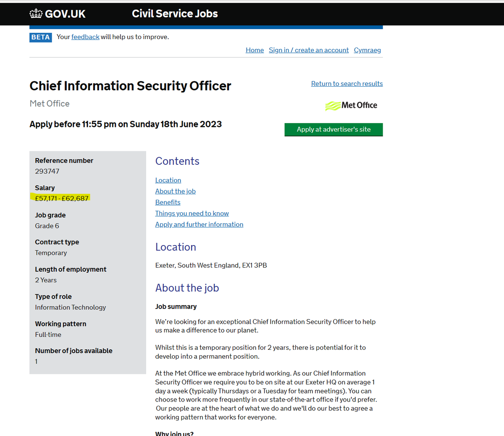Image resolution: width=504 pixels, height=436 pixels.
Task: Click the BETA tag label
Action: [x=41, y=37]
